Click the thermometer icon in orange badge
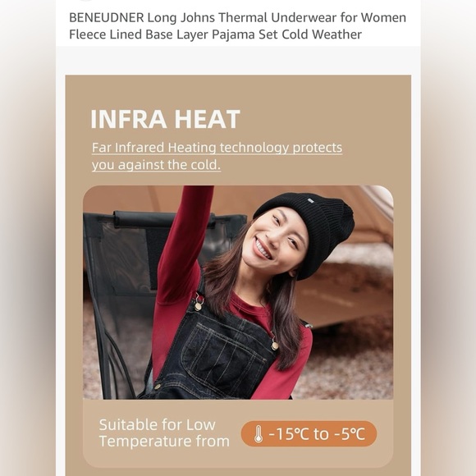 coord(259,433)
